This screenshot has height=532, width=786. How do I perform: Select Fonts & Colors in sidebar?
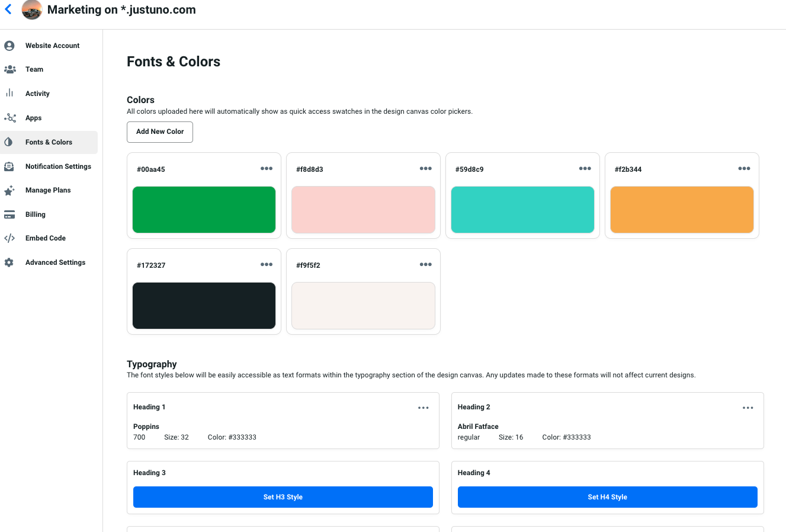pos(49,142)
